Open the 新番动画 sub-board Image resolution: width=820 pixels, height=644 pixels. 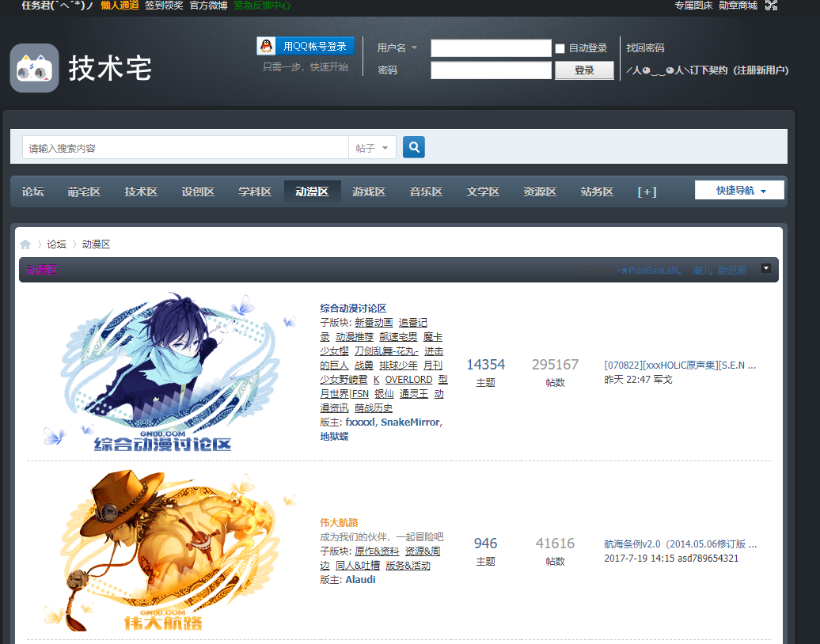[x=374, y=323]
